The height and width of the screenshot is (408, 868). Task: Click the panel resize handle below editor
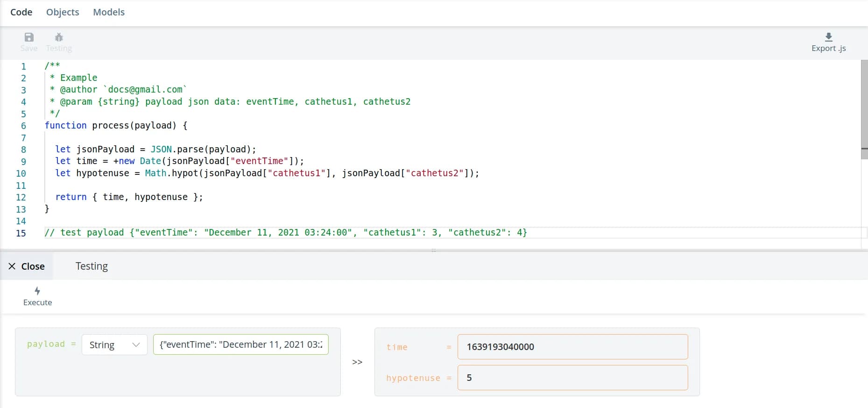(434, 251)
